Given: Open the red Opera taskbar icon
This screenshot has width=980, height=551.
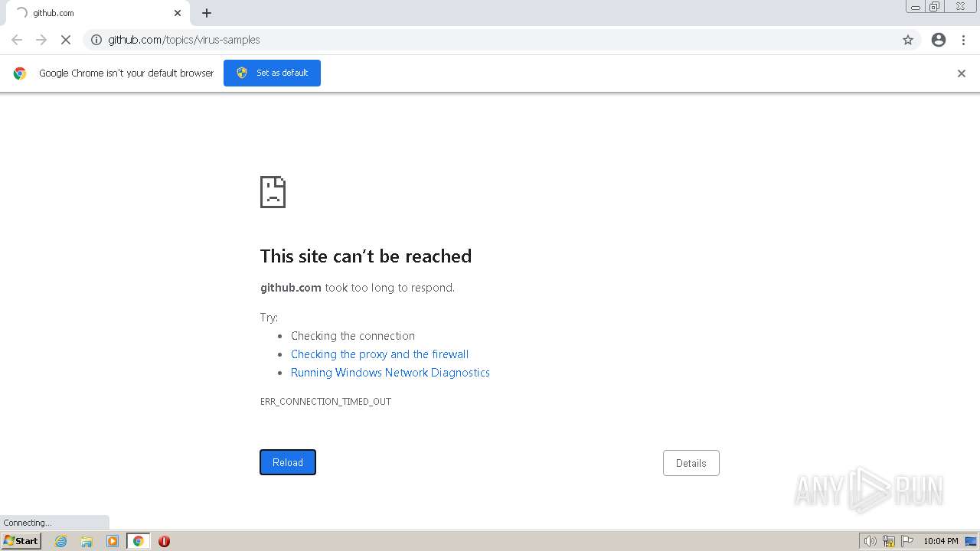Looking at the screenshot, I should (164, 541).
